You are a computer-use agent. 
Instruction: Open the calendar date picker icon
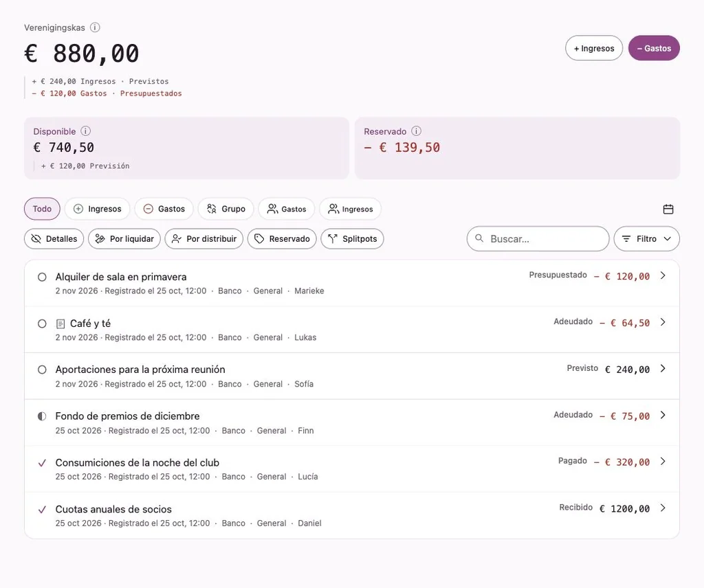[668, 209]
